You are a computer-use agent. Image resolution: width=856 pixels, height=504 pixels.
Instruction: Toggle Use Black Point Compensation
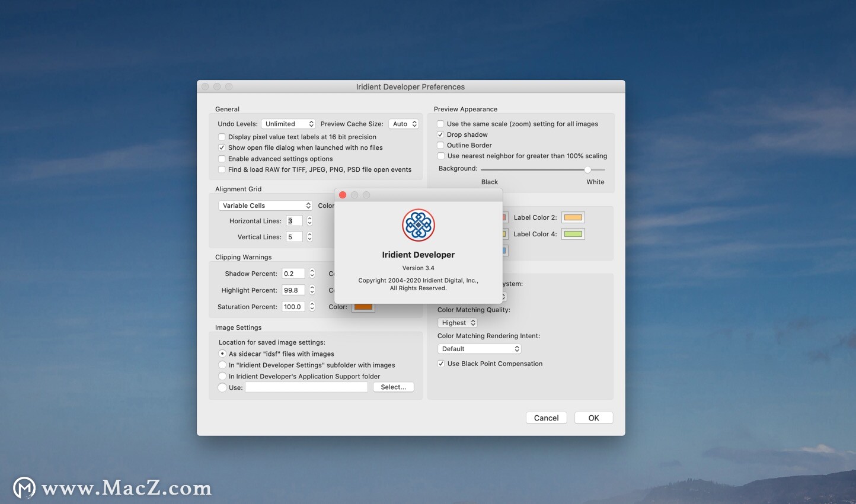(441, 364)
